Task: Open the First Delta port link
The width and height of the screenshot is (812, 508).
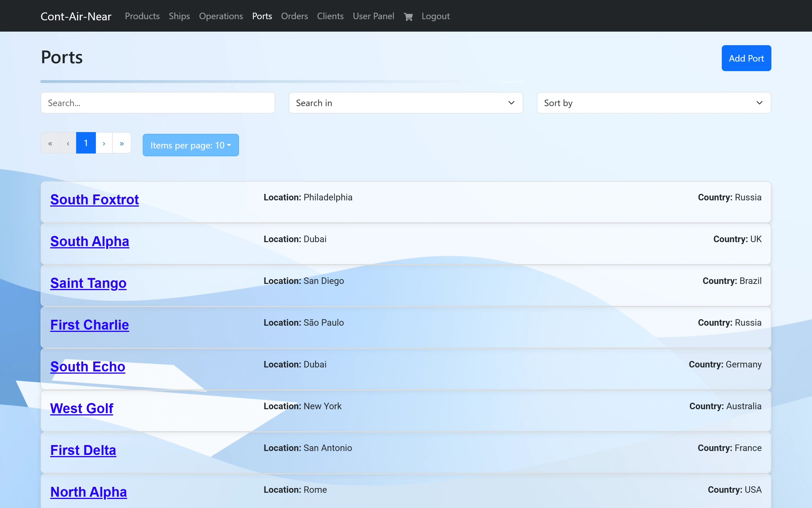Action: [x=83, y=450]
